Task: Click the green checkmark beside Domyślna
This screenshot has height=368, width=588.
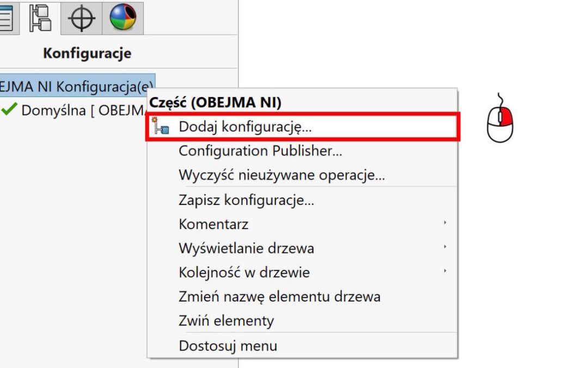Action: [x=9, y=110]
